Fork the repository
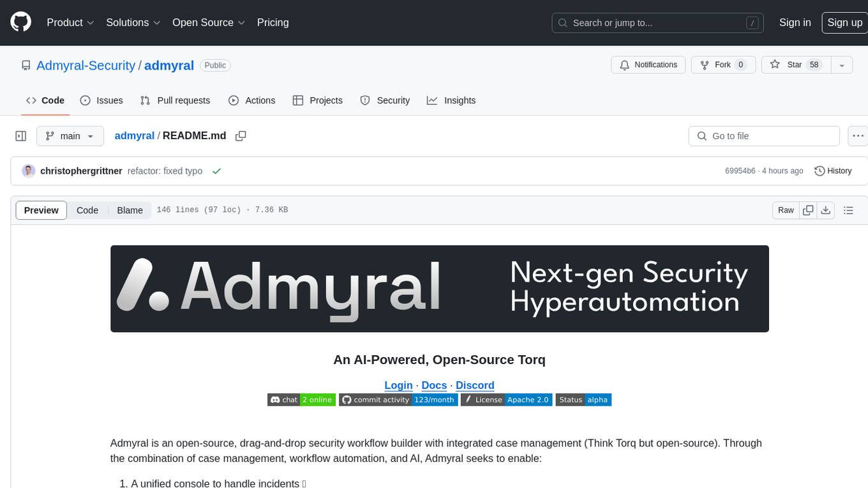 724,65
